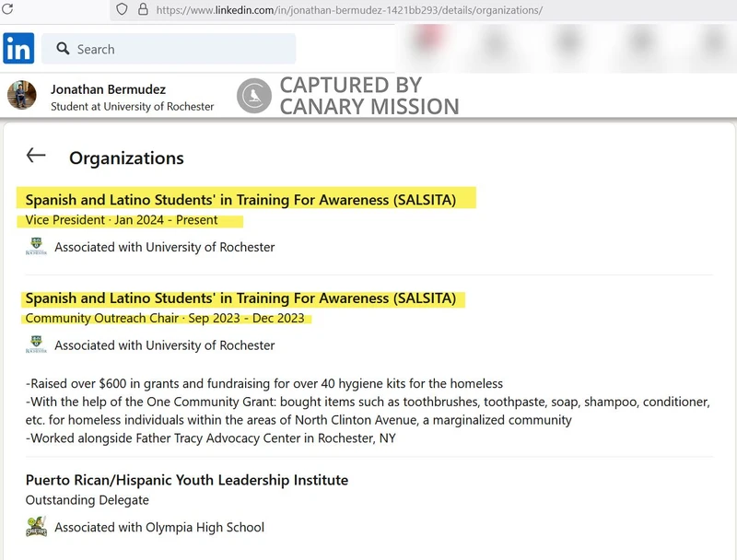Click the magnifier icon in the search box
Screen dimensions: 737x560
63,49
